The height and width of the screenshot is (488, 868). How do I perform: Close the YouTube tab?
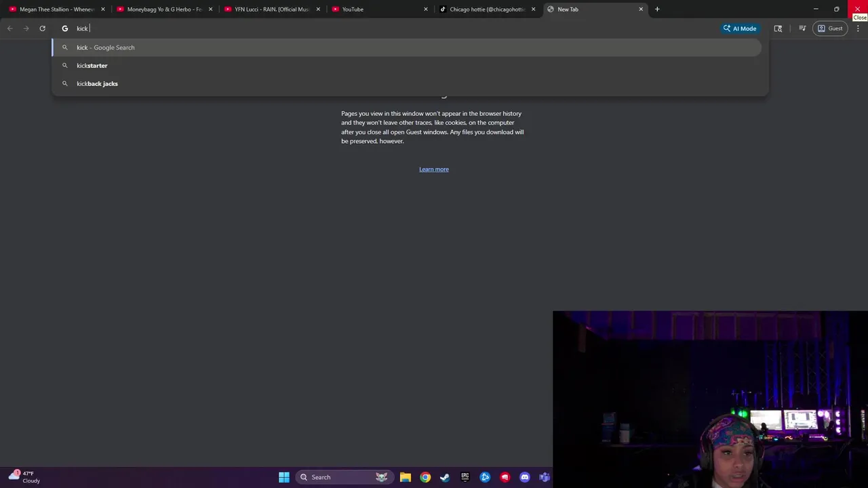click(x=426, y=9)
